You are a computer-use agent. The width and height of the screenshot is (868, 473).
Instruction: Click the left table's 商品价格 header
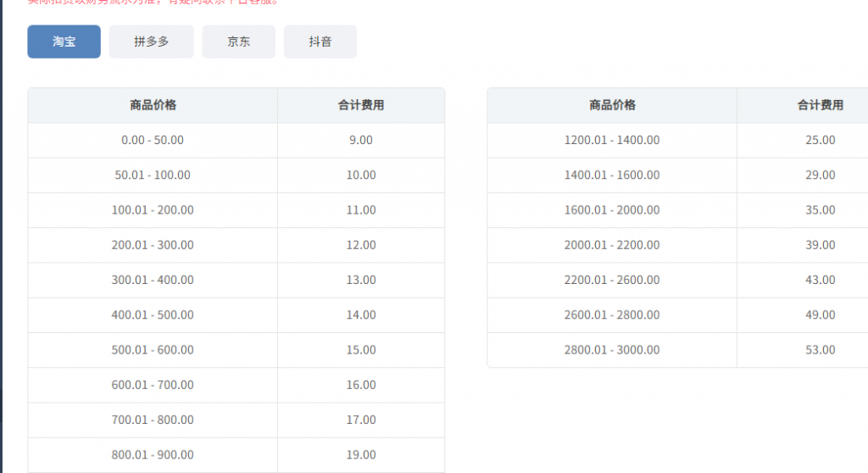click(153, 105)
